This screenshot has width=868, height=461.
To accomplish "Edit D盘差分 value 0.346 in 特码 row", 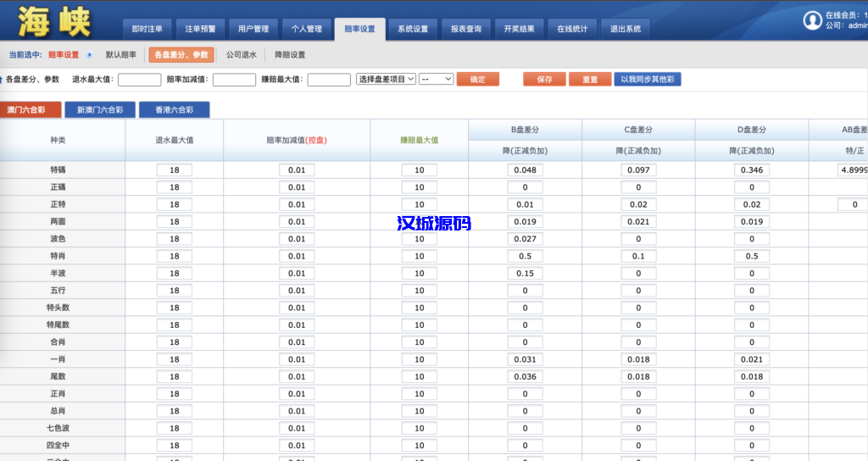I will click(752, 169).
